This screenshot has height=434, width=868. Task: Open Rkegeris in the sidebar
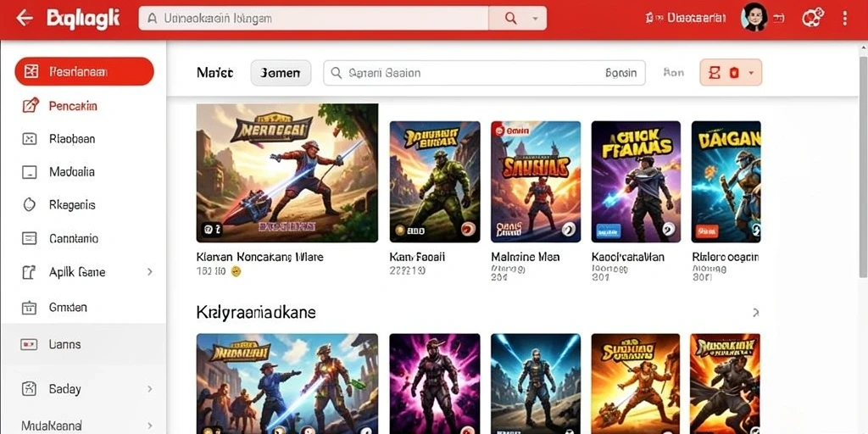pos(72,205)
